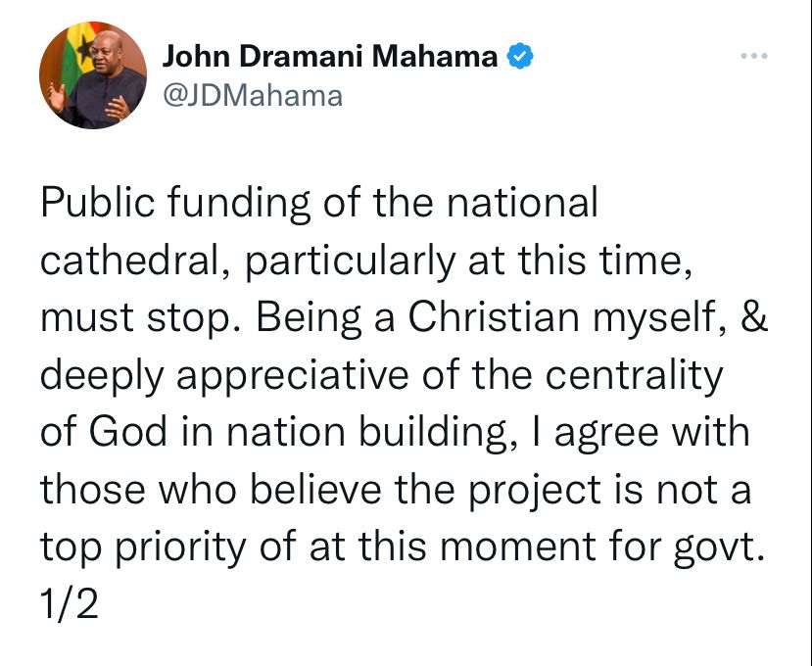Viewport: 812px width, 666px height.
Task: Open John Dramani Mahama's profile picture
Action: pos(93,75)
